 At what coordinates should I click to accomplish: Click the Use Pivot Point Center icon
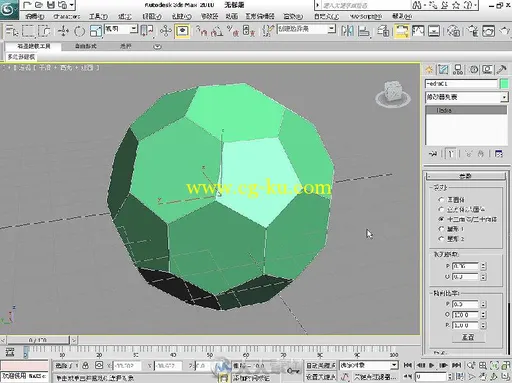[x=147, y=31]
